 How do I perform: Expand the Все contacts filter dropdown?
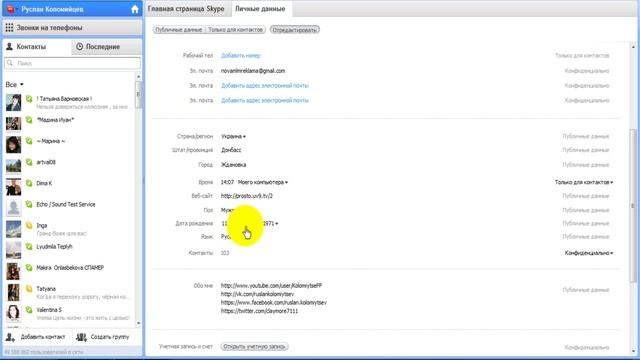point(15,84)
